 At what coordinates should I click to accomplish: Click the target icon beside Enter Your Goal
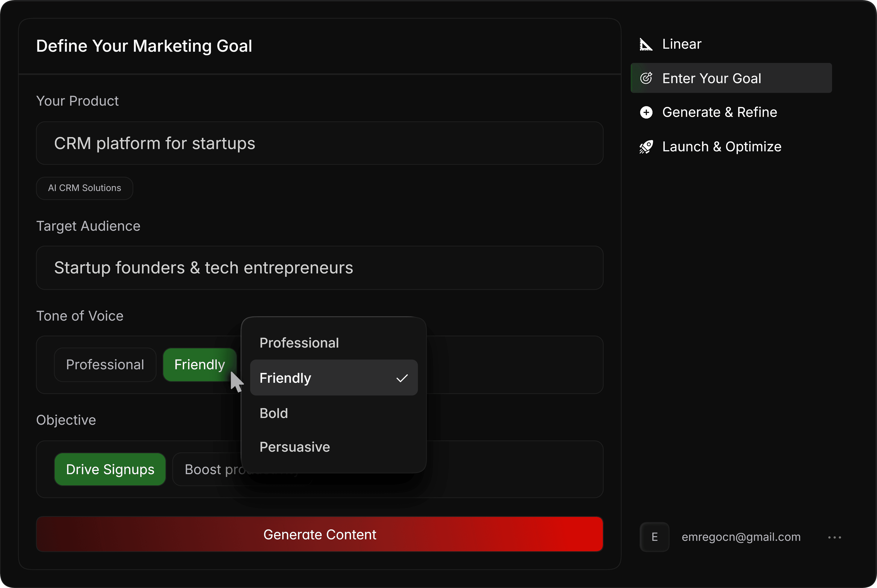646,78
